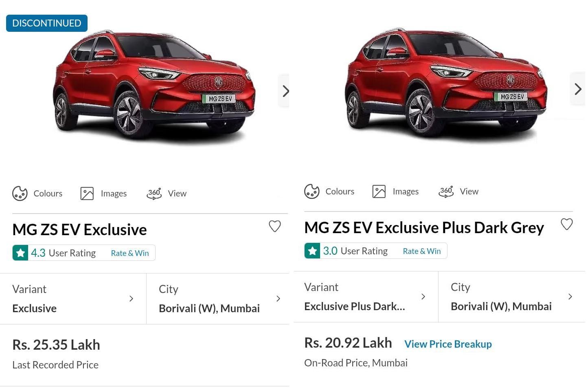Viewport: 588px width, 388px height.
Task: Open Colours palette icon for Exclusive Plus Dark Grey
Action: (312, 191)
